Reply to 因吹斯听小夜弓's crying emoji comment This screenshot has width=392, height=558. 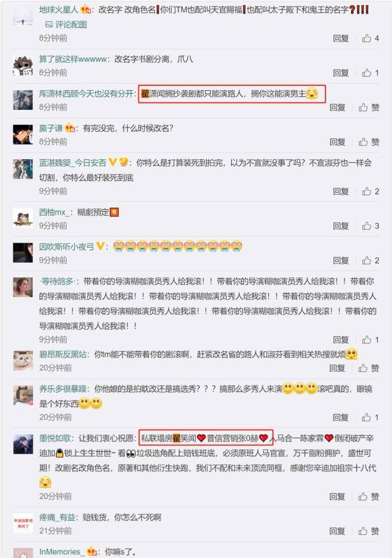click(x=340, y=260)
